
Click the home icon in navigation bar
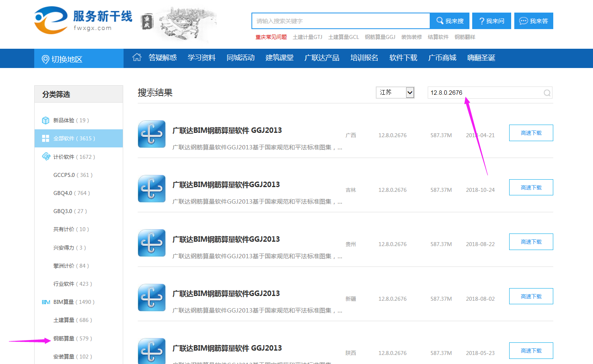click(137, 57)
